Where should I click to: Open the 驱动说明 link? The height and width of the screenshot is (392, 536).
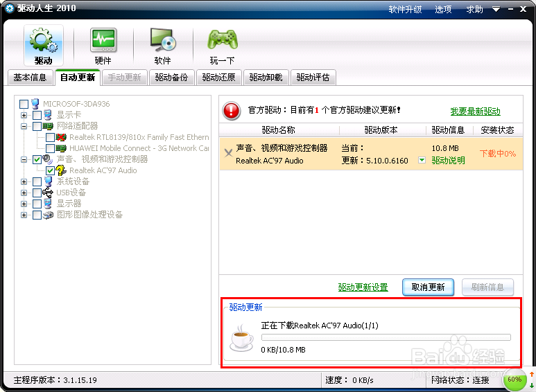coord(448,160)
